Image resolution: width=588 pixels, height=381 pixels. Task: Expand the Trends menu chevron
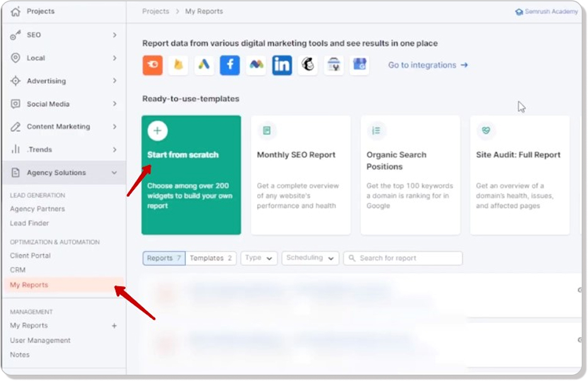click(x=114, y=149)
